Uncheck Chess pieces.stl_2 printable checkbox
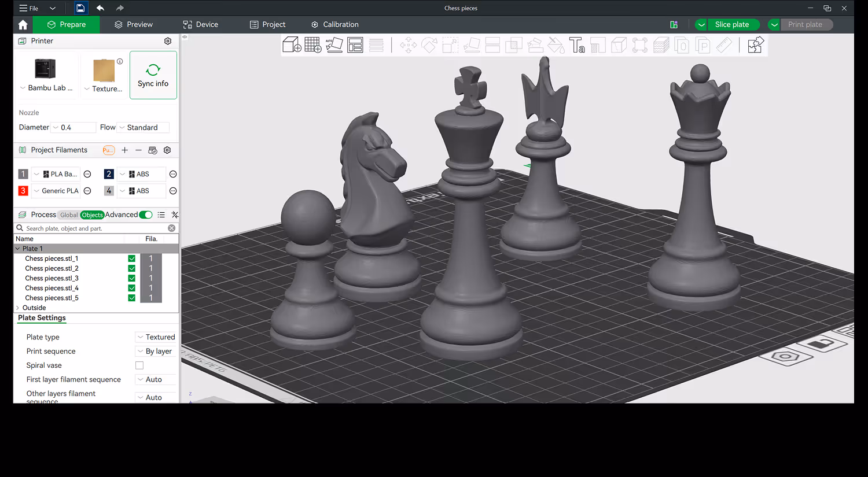 click(132, 268)
